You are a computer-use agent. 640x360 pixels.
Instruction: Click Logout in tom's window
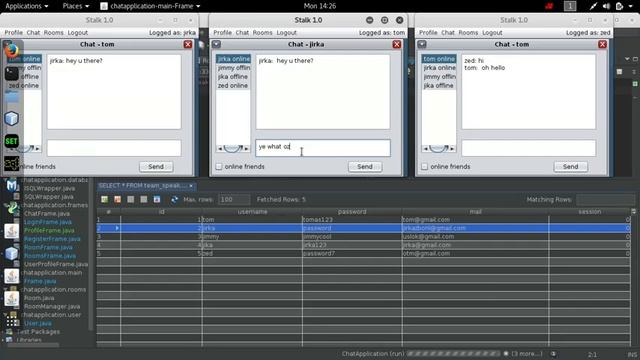click(x=287, y=33)
